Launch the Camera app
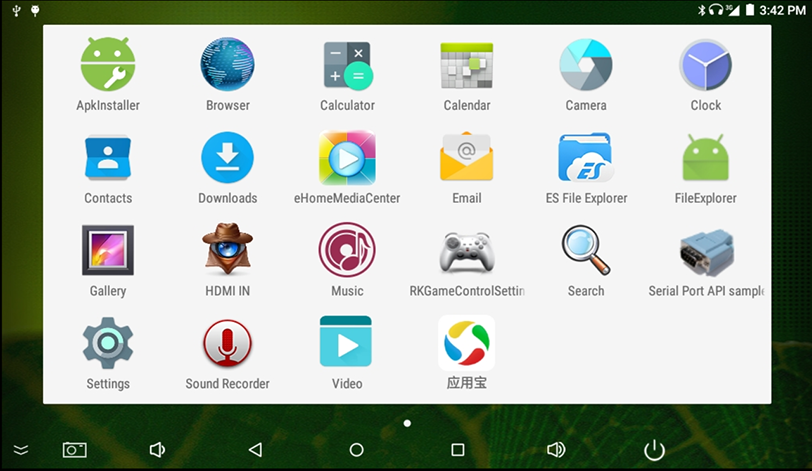Image resolution: width=812 pixels, height=471 pixels. 586,65
